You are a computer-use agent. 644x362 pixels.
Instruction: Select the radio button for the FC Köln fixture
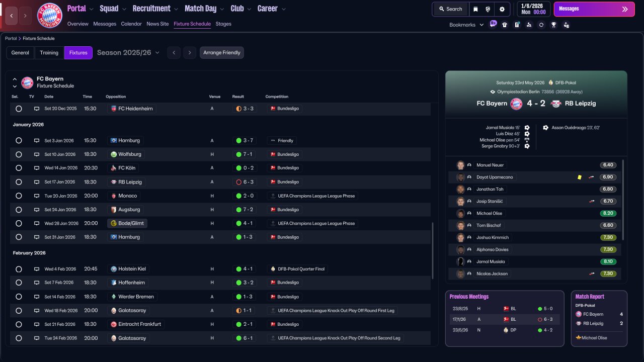click(x=19, y=168)
